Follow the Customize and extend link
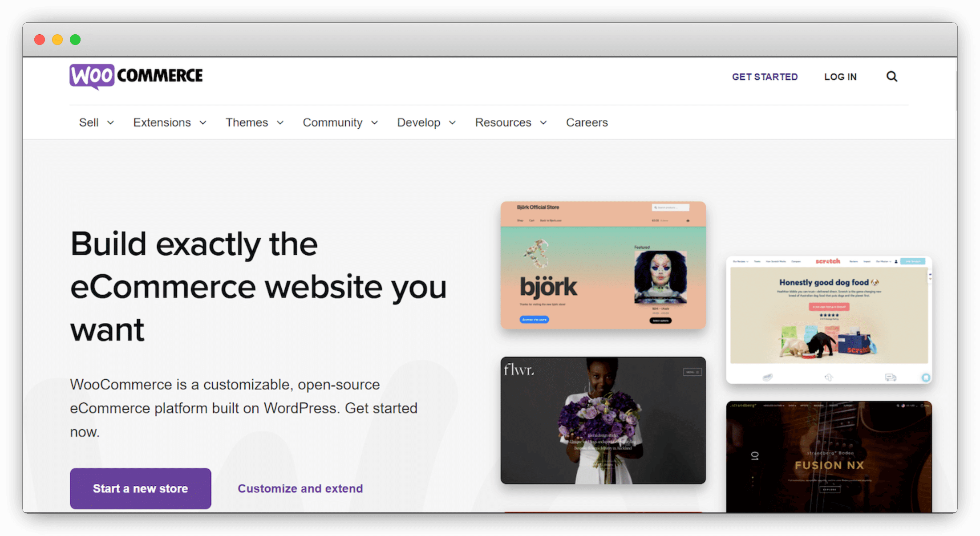The width and height of the screenshot is (980, 536). (300, 488)
